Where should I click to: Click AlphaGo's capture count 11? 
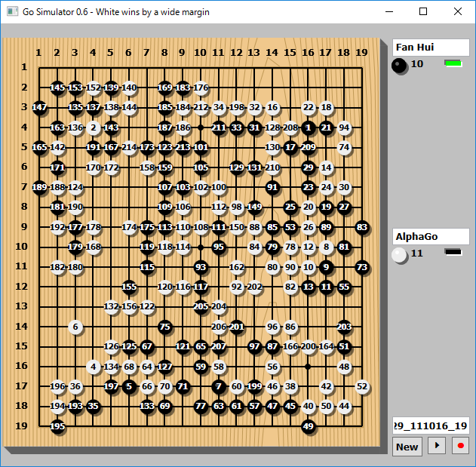pos(417,253)
